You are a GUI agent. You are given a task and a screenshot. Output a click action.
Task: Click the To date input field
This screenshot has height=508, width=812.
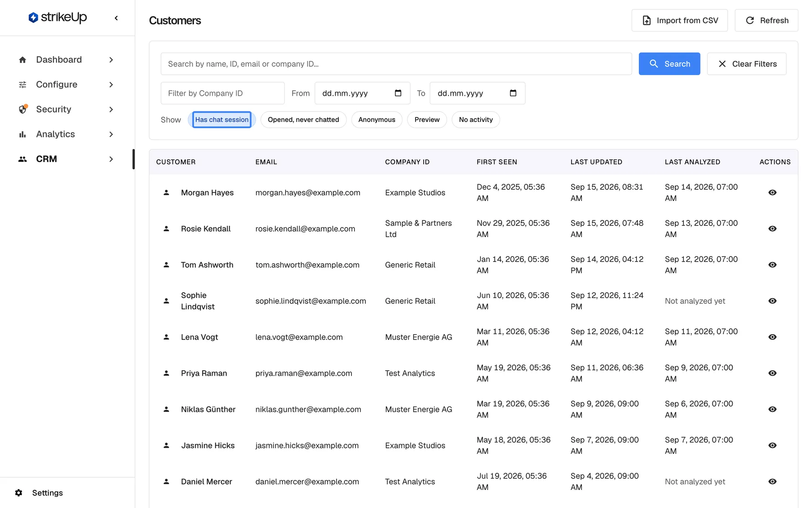[x=477, y=93]
